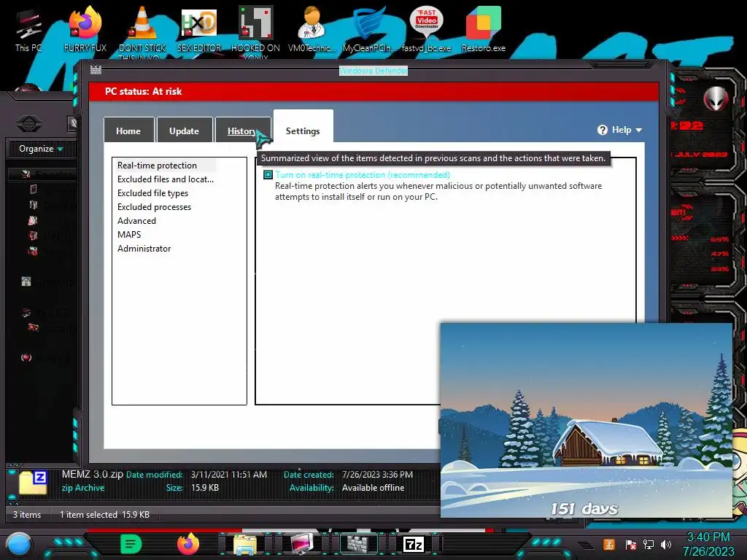Select Excluded processes category

(155, 206)
